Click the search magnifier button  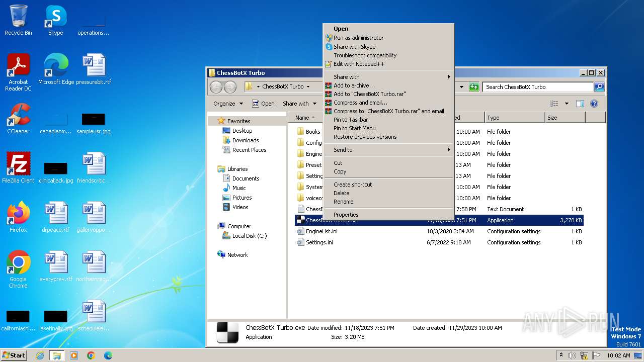pyautogui.click(x=599, y=86)
